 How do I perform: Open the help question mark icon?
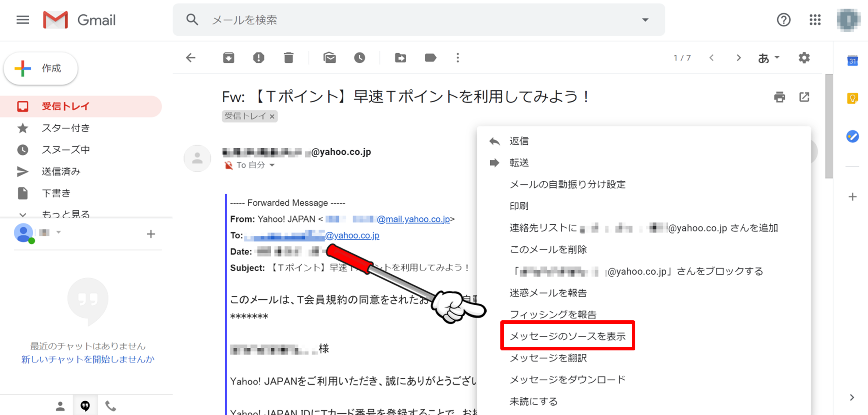click(x=784, y=20)
